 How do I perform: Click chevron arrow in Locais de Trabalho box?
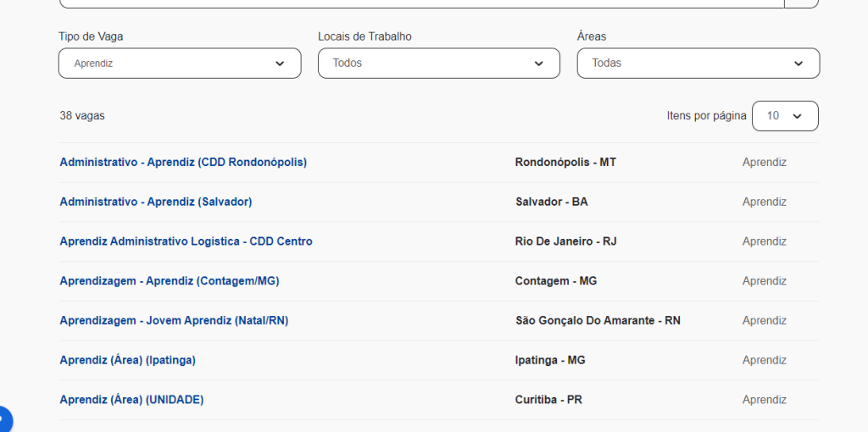click(x=539, y=64)
